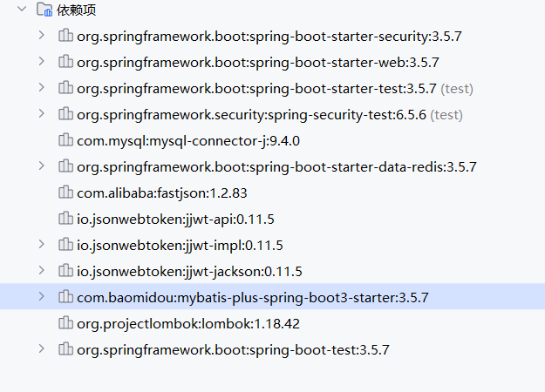Image resolution: width=545 pixels, height=392 pixels.
Task: Select com.mysql:mysql-connector-j:9.4.0 text
Action: click(x=188, y=141)
